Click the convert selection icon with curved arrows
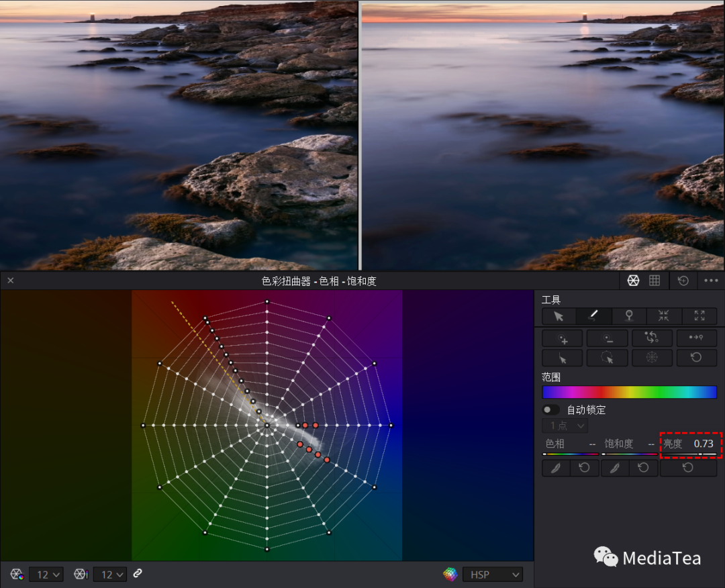The height and width of the screenshot is (588, 725). [652, 338]
